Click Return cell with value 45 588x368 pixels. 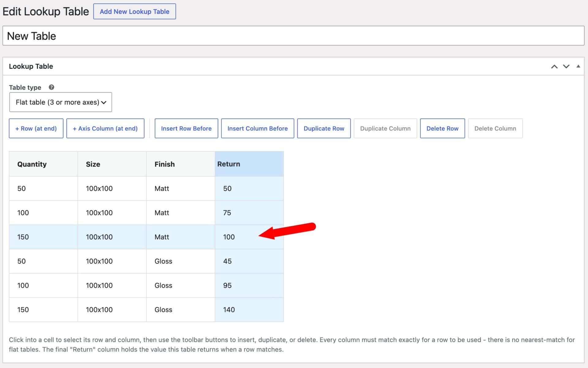click(249, 261)
